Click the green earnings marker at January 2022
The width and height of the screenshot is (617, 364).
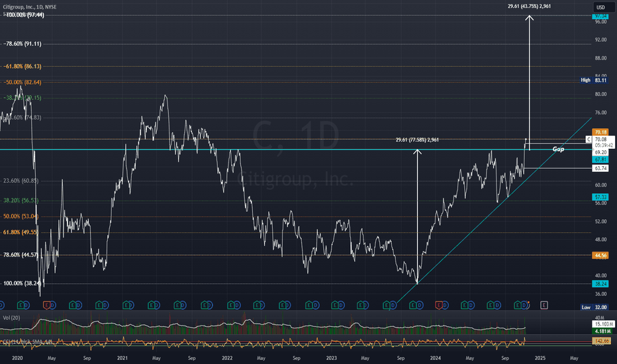click(231, 305)
